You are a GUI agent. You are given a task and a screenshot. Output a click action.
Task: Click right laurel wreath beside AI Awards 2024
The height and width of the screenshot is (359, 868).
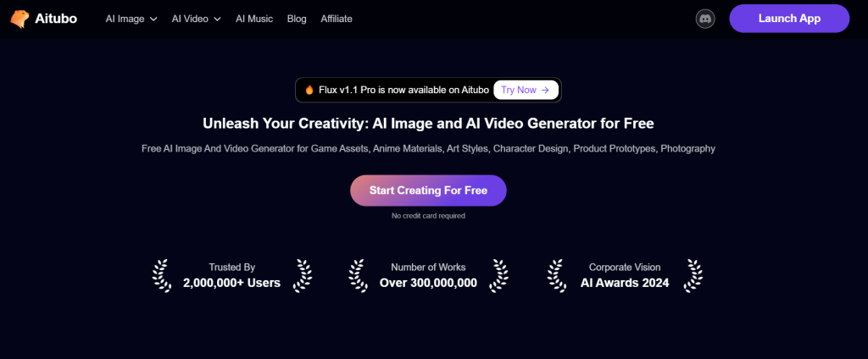point(693,274)
